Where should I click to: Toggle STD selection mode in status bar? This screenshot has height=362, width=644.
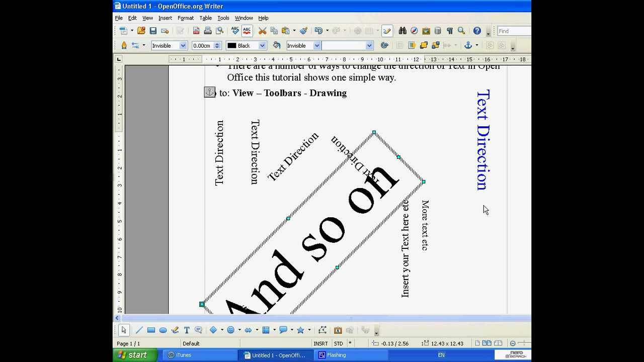click(x=339, y=344)
